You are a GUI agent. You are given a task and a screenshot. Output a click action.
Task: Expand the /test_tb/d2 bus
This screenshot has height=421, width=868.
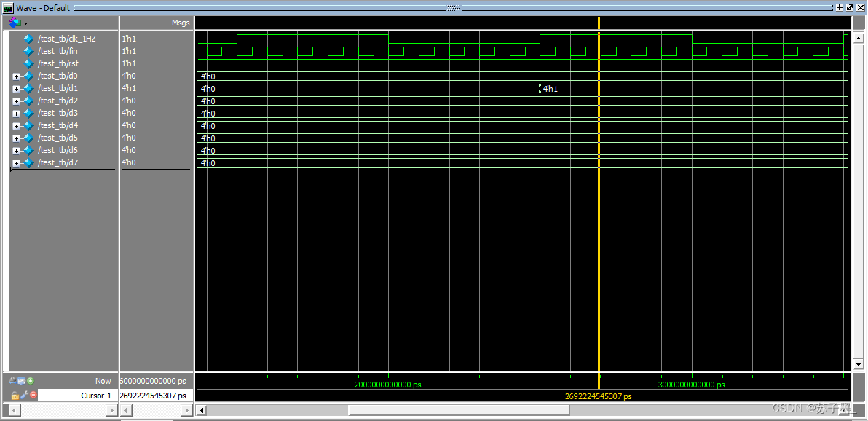point(16,101)
